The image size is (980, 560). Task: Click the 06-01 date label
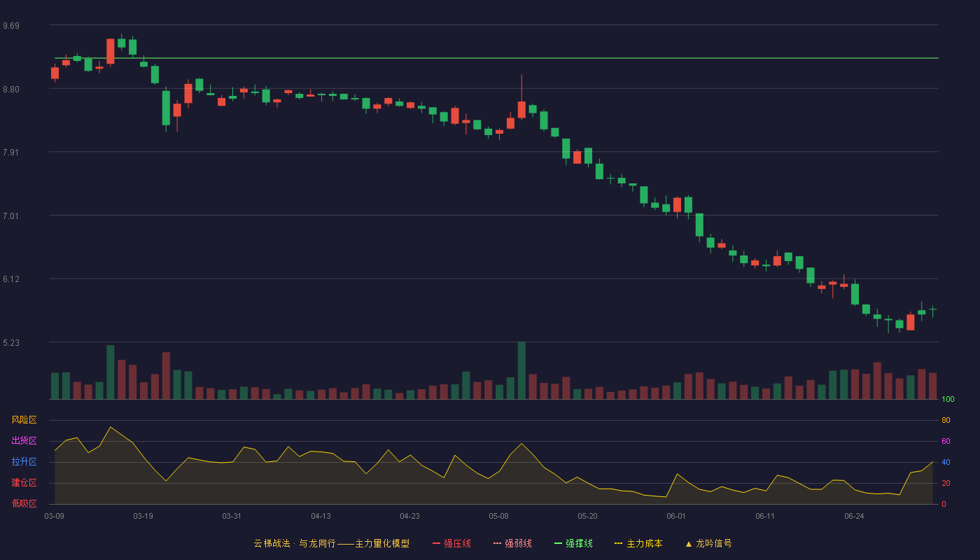click(676, 516)
